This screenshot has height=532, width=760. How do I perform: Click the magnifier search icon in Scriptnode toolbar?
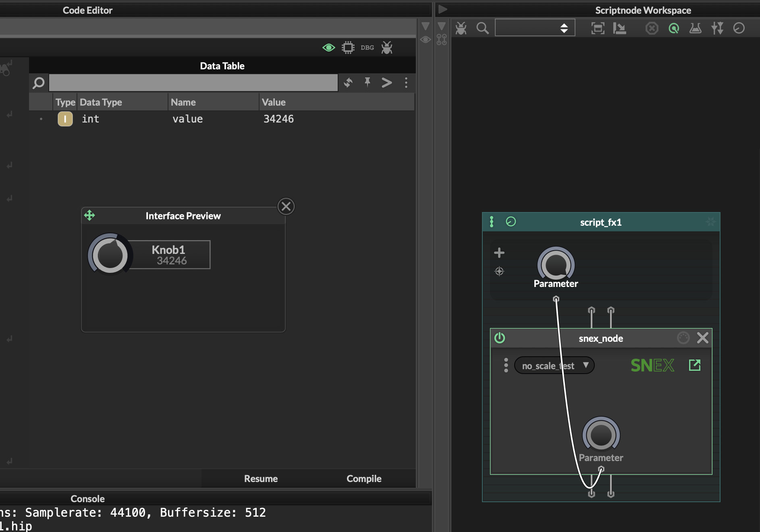click(482, 28)
